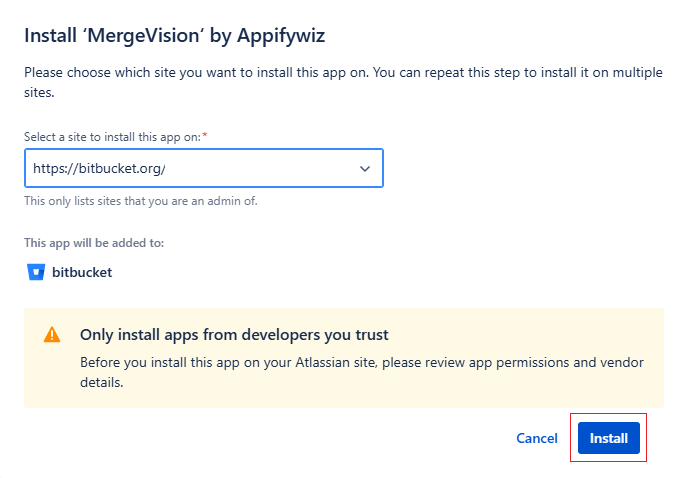Click 'This only lists sites that you are an admin of.' hint

pyautogui.click(x=141, y=201)
